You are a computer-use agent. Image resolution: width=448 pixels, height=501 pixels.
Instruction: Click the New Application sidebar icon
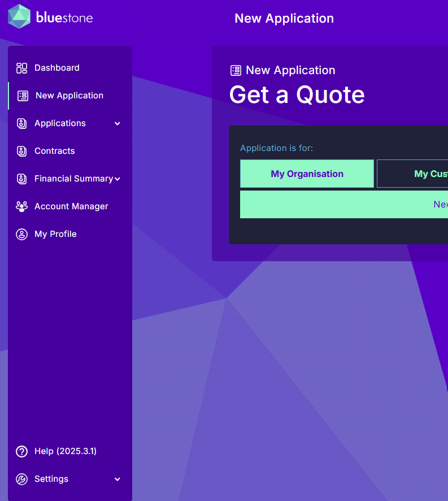pyautogui.click(x=23, y=96)
